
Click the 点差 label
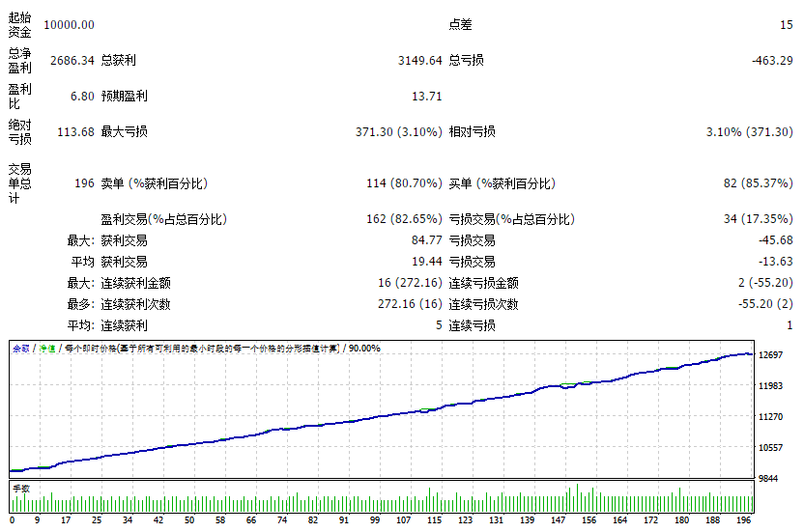[460, 24]
